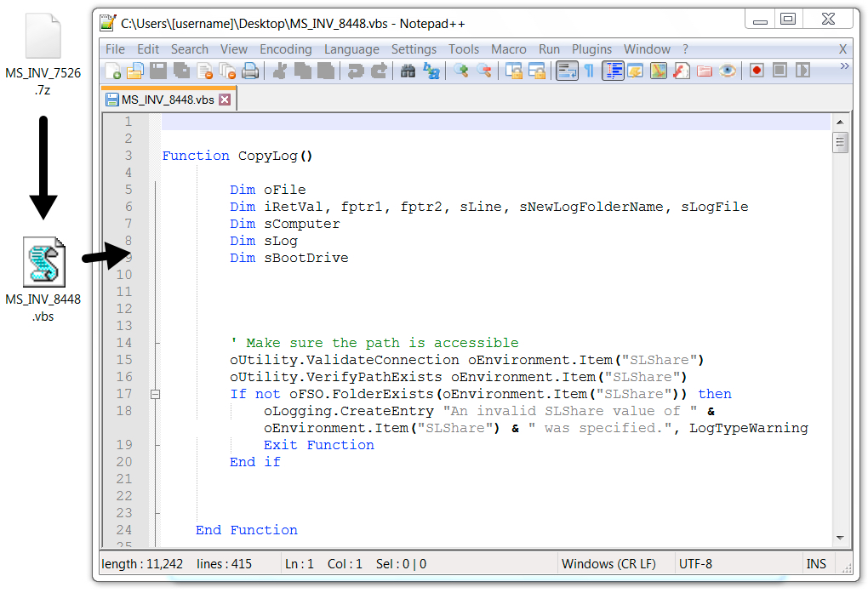Click the X at menu bar right end
The image size is (868, 593).
tap(842, 49)
